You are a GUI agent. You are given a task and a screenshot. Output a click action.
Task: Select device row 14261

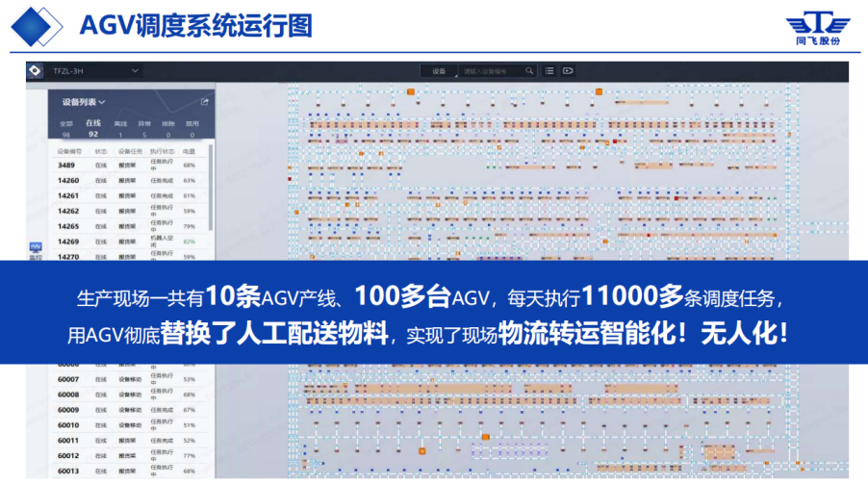click(131, 195)
